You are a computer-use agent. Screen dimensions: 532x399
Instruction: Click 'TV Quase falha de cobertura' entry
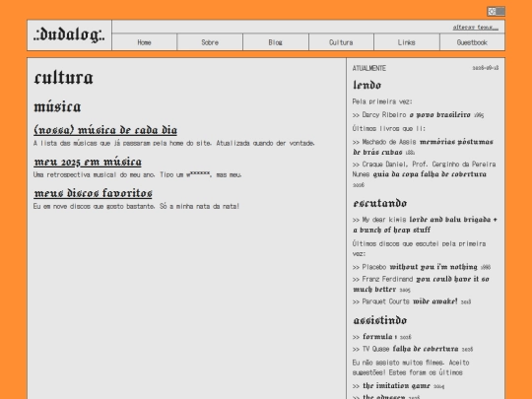(x=413, y=349)
